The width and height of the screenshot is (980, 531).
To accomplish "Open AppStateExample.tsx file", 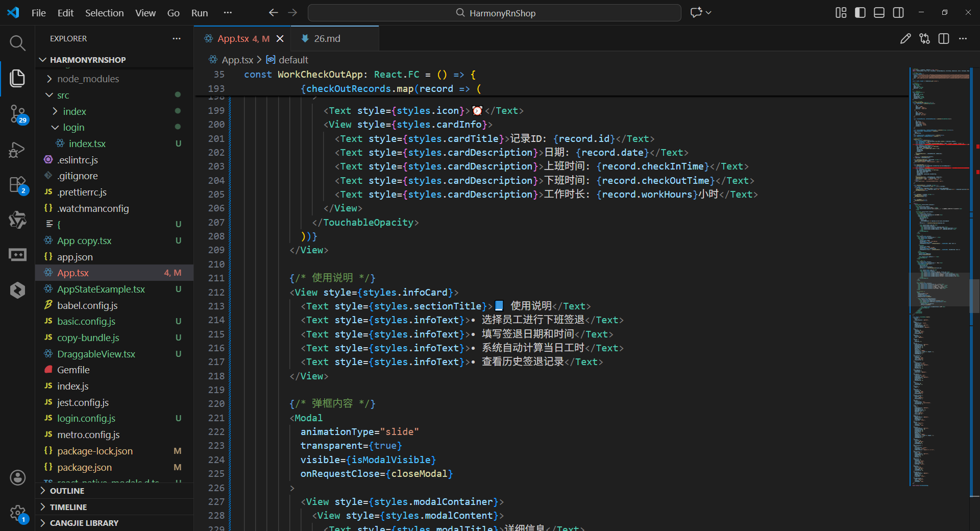I will [114, 289].
